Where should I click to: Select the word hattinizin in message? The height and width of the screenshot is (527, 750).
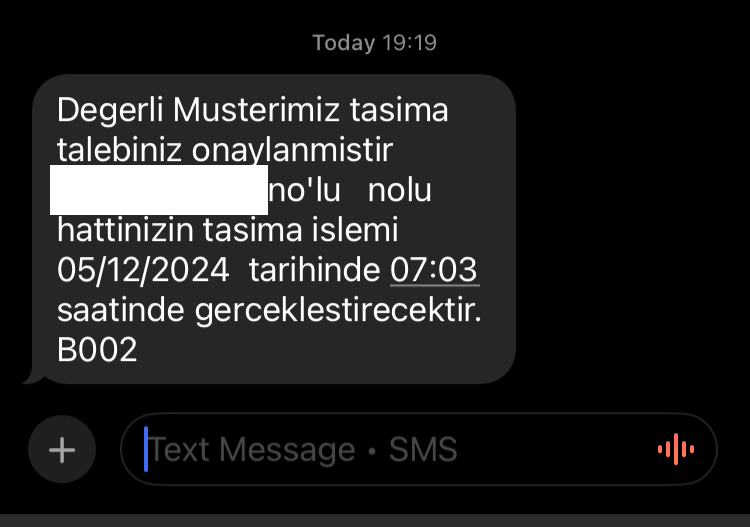[x=125, y=230]
